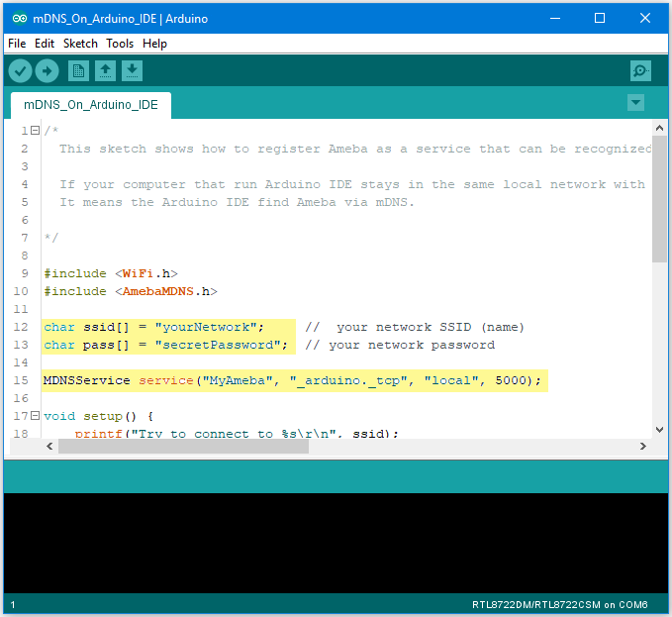Open the File menu
The image size is (672, 617).
[x=17, y=44]
